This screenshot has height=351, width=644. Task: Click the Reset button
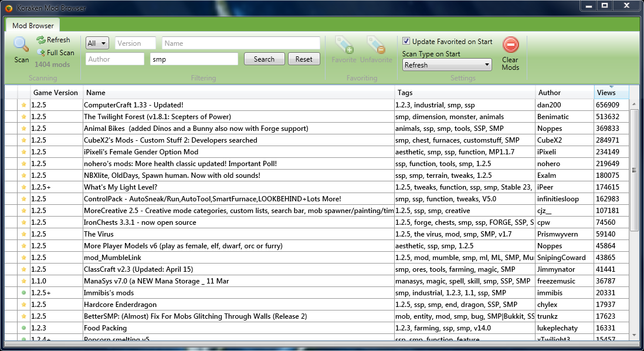click(304, 59)
